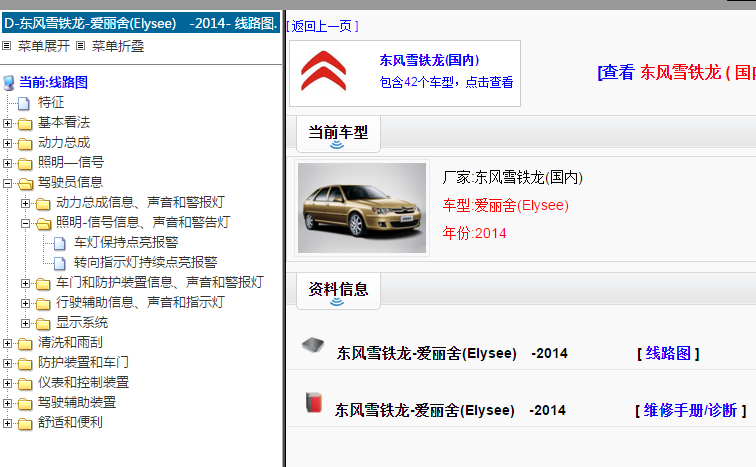Expand the 显示系统 tree node
This screenshot has width=756, height=467.
coord(25,323)
